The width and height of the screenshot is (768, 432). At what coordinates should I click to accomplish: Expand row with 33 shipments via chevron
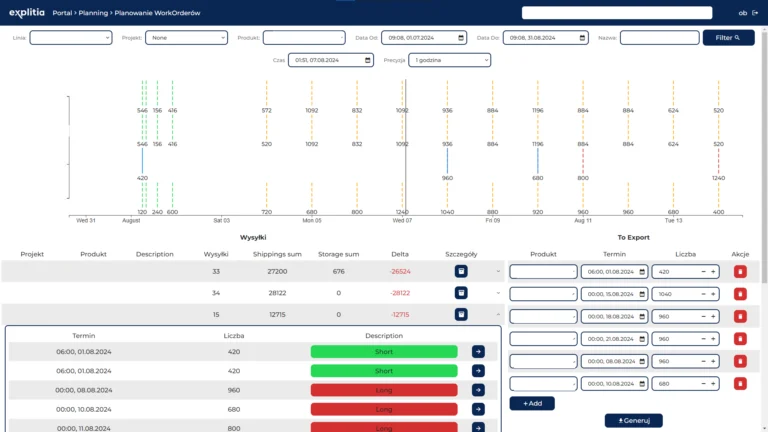pos(498,271)
